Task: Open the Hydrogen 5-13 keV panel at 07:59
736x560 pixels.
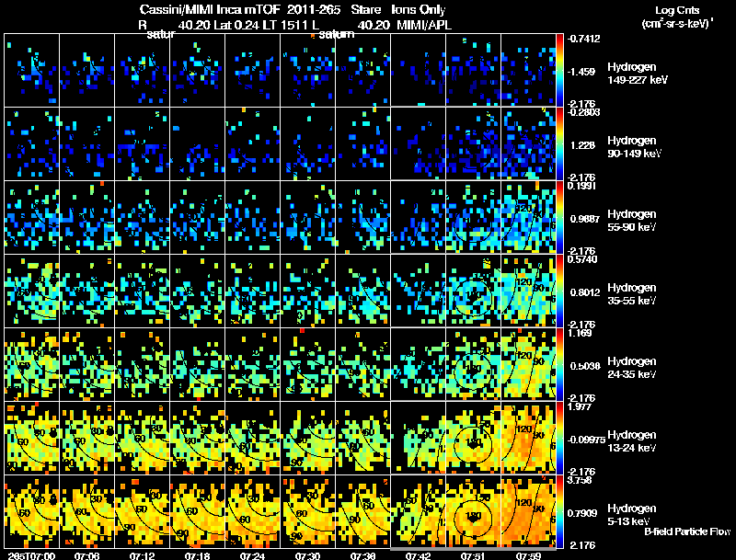Action: tap(528, 512)
